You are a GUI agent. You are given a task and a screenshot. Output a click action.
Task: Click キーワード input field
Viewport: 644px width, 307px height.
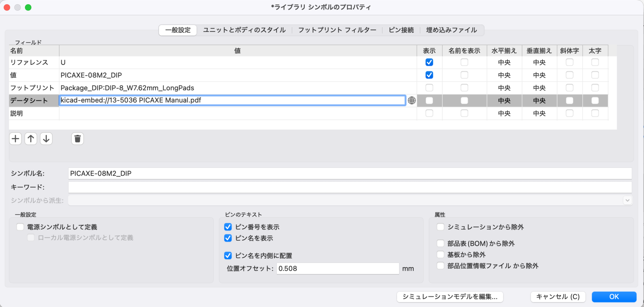[x=350, y=187]
